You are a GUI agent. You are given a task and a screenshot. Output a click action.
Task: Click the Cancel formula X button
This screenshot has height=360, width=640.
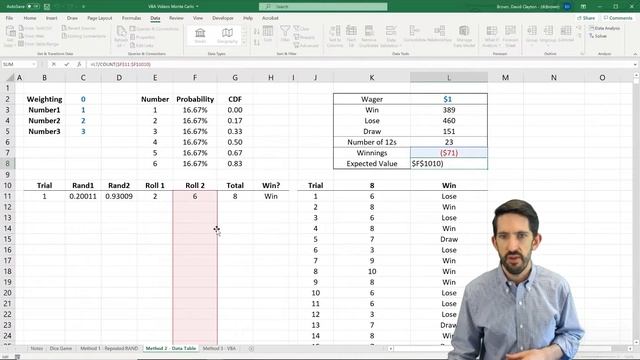tap(53, 64)
